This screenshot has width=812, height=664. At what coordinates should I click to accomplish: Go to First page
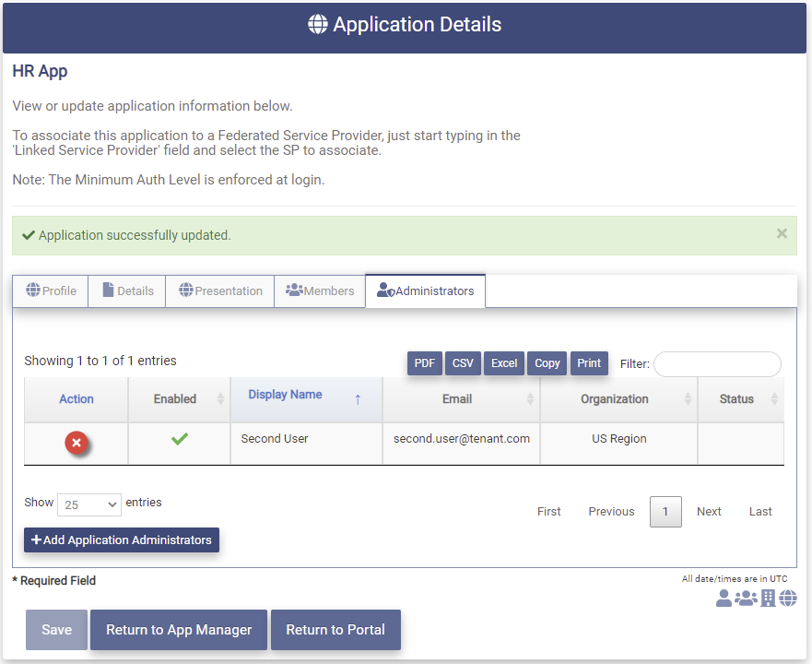pyautogui.click(x=549, y=512)
